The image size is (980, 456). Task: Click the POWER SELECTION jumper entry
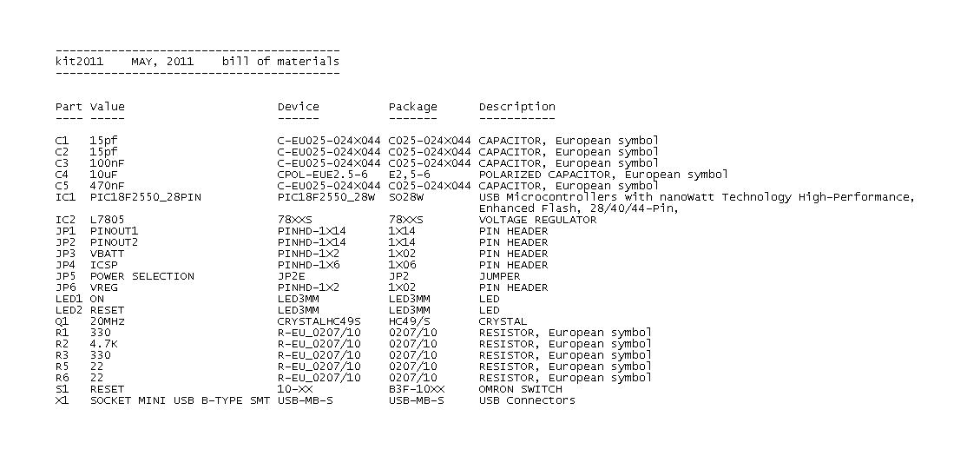[141, 276]
